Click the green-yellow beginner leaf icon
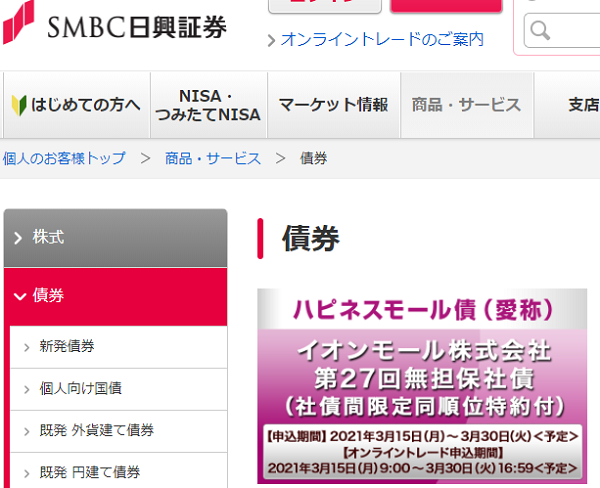 point(19,105)
